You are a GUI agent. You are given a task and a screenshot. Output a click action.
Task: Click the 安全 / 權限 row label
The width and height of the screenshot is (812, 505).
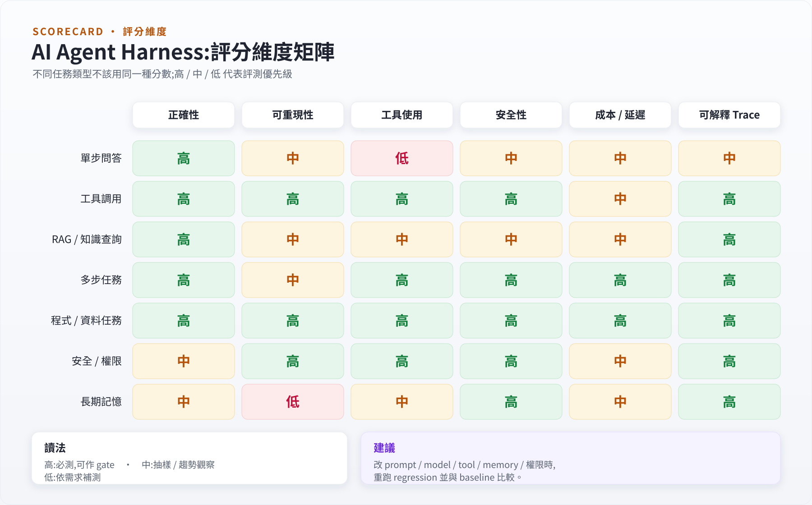click(x=97, y=361)
